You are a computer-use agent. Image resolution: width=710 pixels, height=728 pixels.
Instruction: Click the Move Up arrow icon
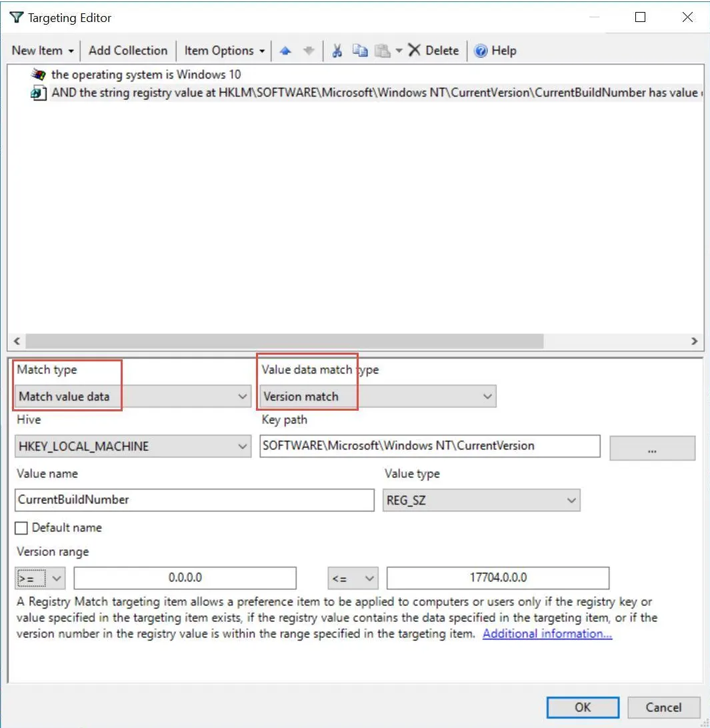285,51
